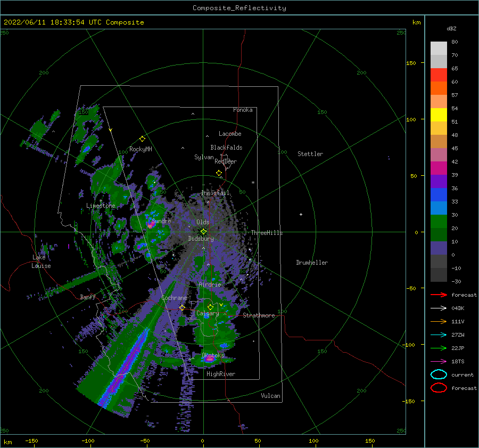The image size is (479, 448).
Task: Select the orange 111V arrow legend icon
Action: pyautogui.click(x=439, y=321)
